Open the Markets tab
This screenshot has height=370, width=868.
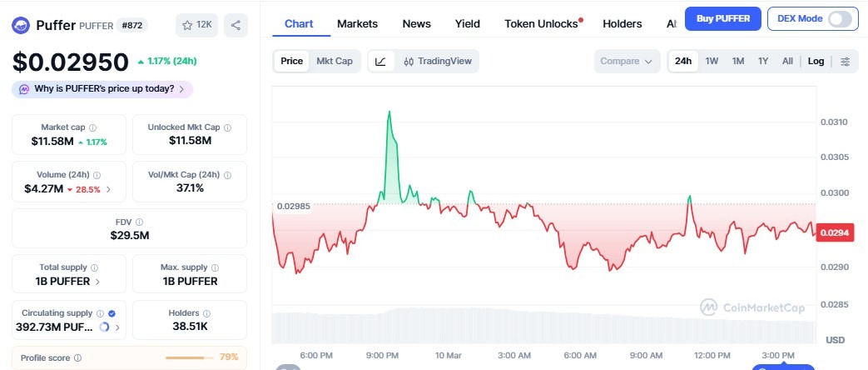pos(357,23)
